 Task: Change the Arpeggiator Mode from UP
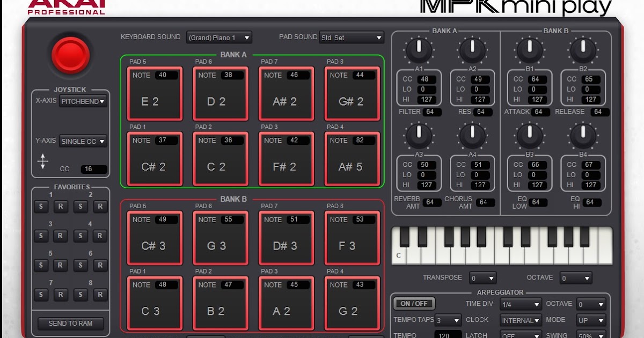pyautogui.click(x=591, y=320)
